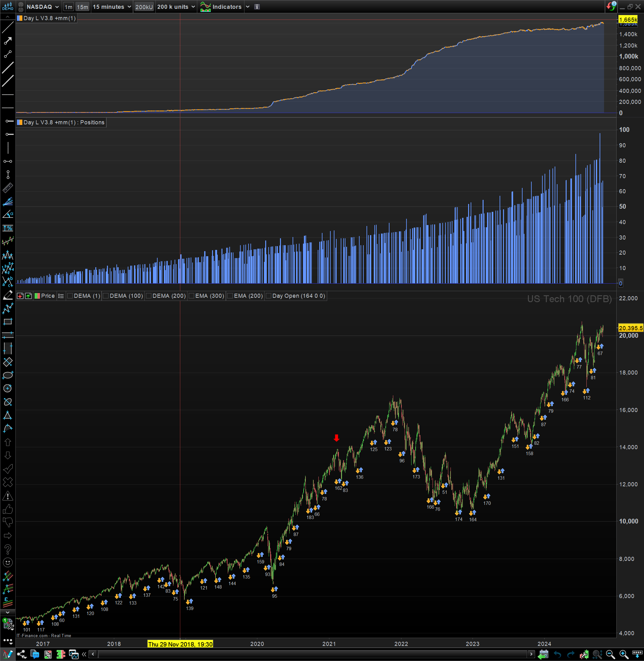Toggle the DEMA (100) checkbox
The height and width of the screenshot is (661, 644).
coord(106,296)
